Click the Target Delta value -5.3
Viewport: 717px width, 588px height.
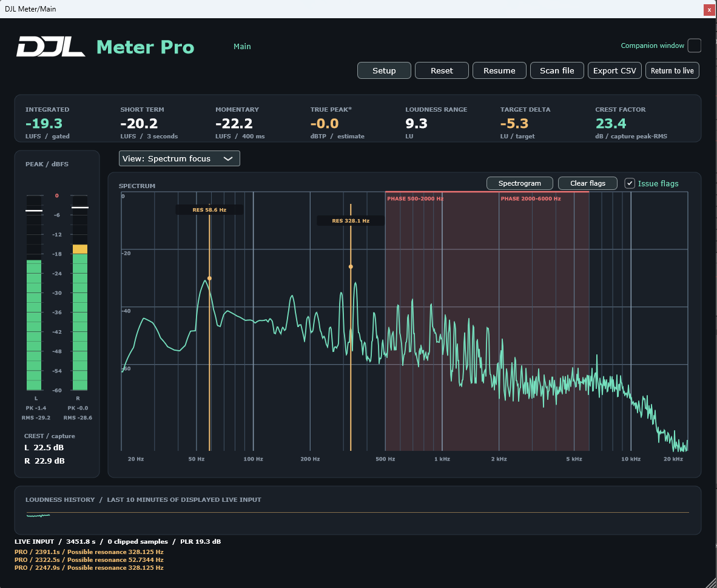(514, 124)
